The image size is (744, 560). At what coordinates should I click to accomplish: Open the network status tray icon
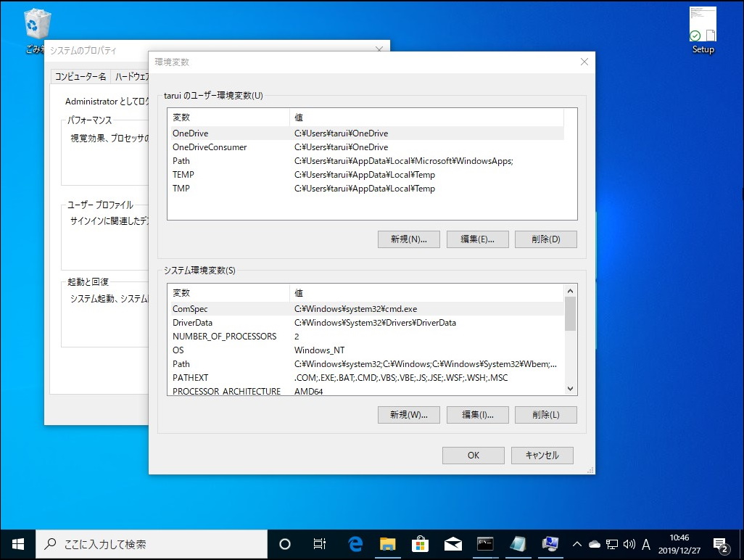[611, 544]
